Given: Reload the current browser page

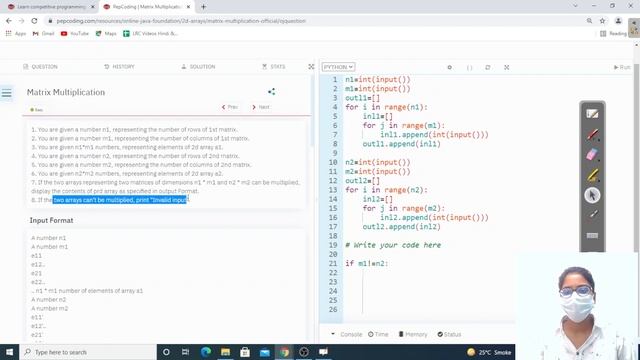Looking at the screenshot, I should click(34, 21).
